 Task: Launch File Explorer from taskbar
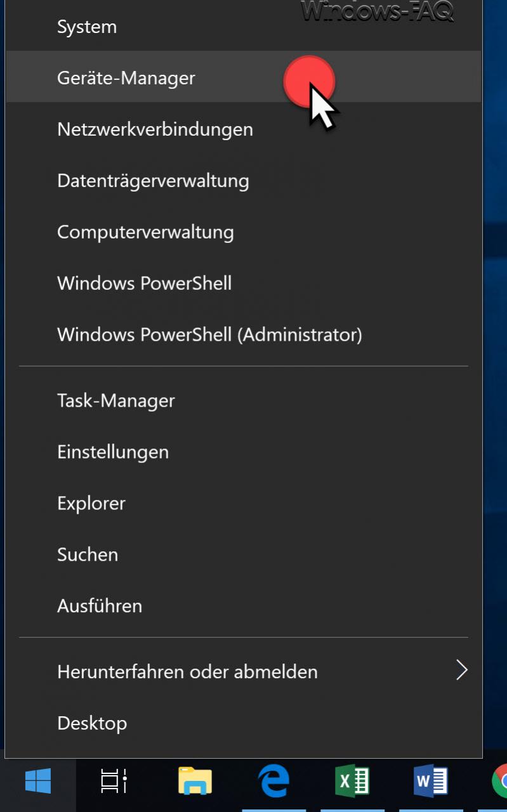[x=195, y=781]
